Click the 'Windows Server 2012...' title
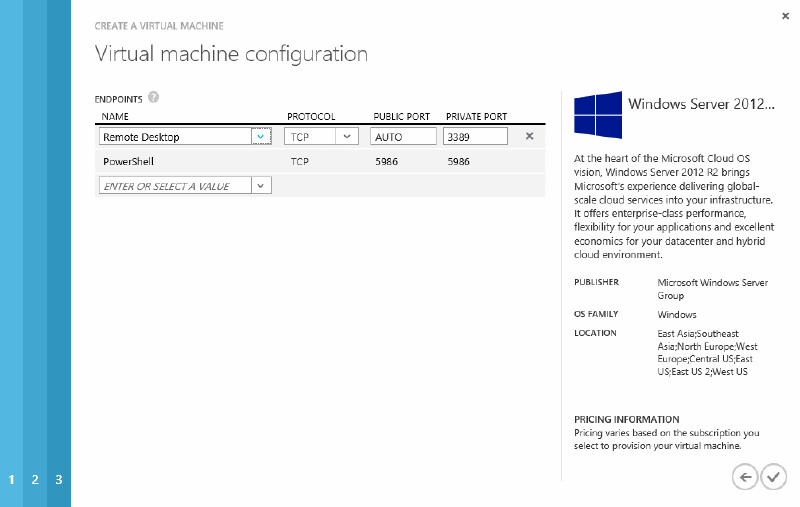The width and height of the screenshot is (800, 507). click(x=701, y=104)
